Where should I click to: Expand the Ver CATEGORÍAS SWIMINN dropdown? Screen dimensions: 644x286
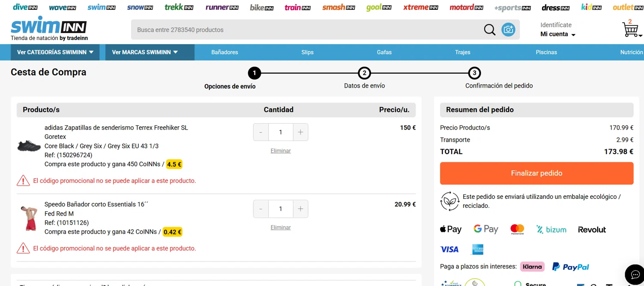[x=55, y=52]
